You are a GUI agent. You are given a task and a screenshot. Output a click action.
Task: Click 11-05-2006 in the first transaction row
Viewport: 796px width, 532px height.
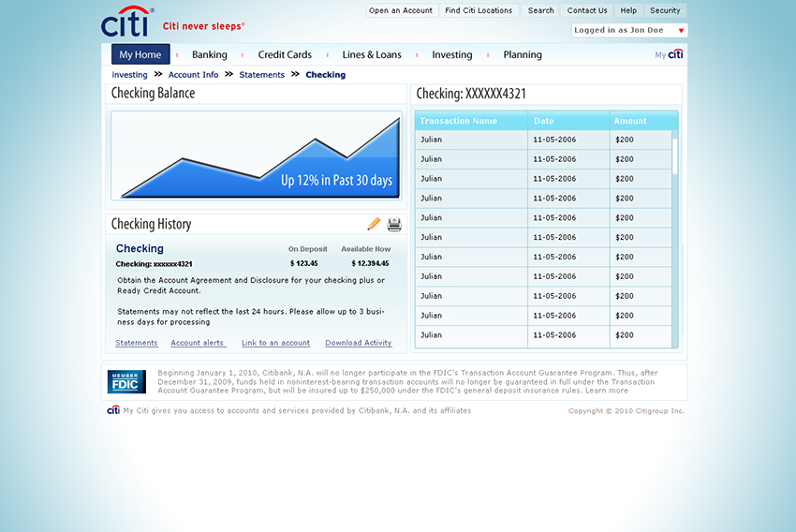[x=554, y=140]
